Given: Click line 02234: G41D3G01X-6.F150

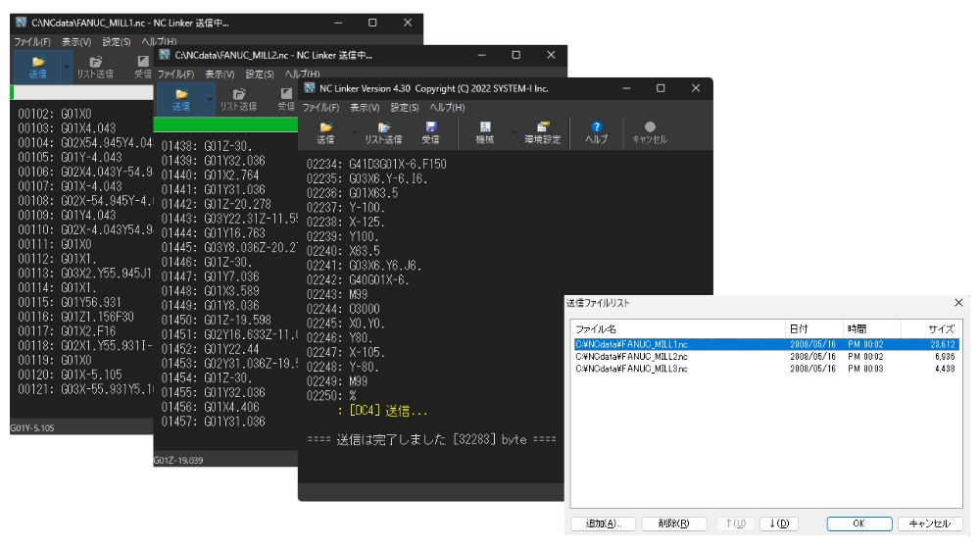Looking at the screenshot, I should pyautogui.click(x=376, y=165).
